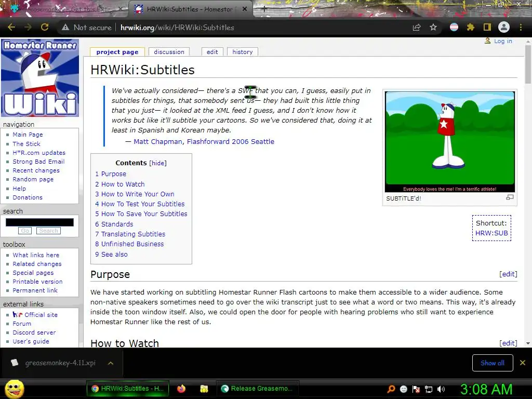Jump to 9 See also

pyautogui.click(x=111, y=255)
